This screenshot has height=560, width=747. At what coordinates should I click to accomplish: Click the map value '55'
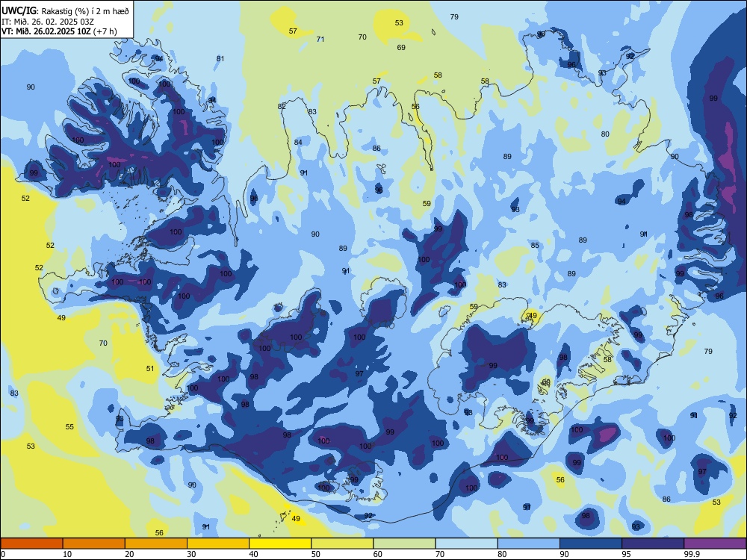69,426
